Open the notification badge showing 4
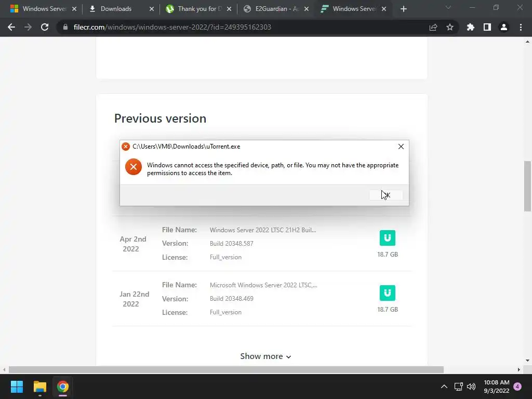The height and width of the screenshot is (399, 532). pyautogui.click(x=517, y=387)
